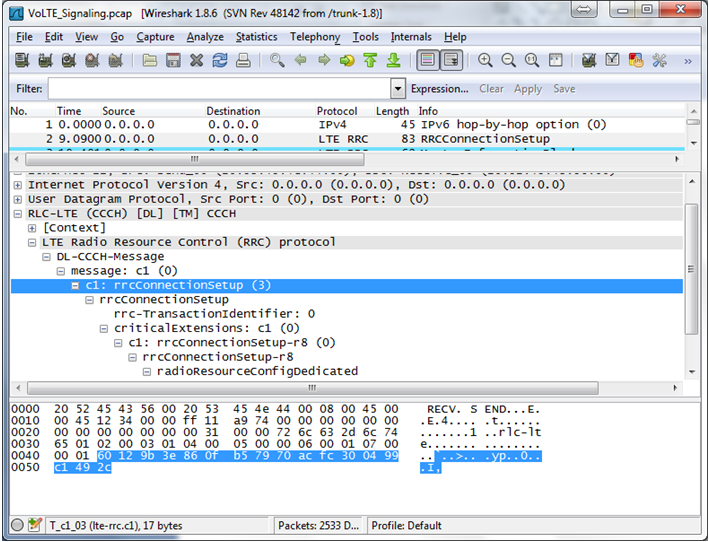
Task: Click packet details horizontal scrollbar thumb
Action: coord(312,388)
